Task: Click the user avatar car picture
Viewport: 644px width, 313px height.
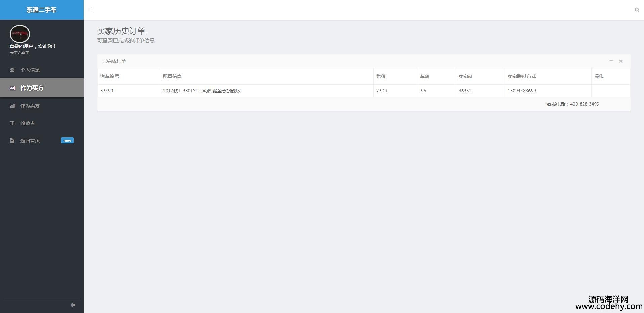Action: point(20,34)
